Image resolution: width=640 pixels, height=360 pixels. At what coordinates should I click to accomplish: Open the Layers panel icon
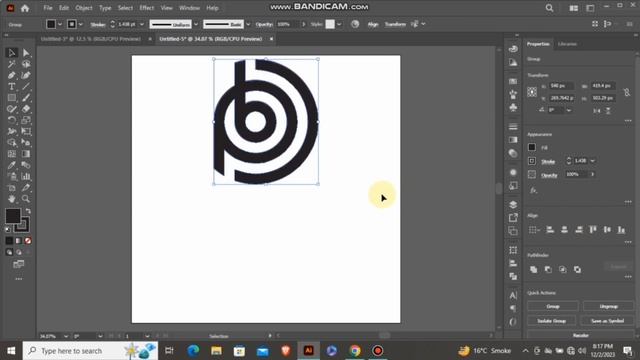[513, 204]
